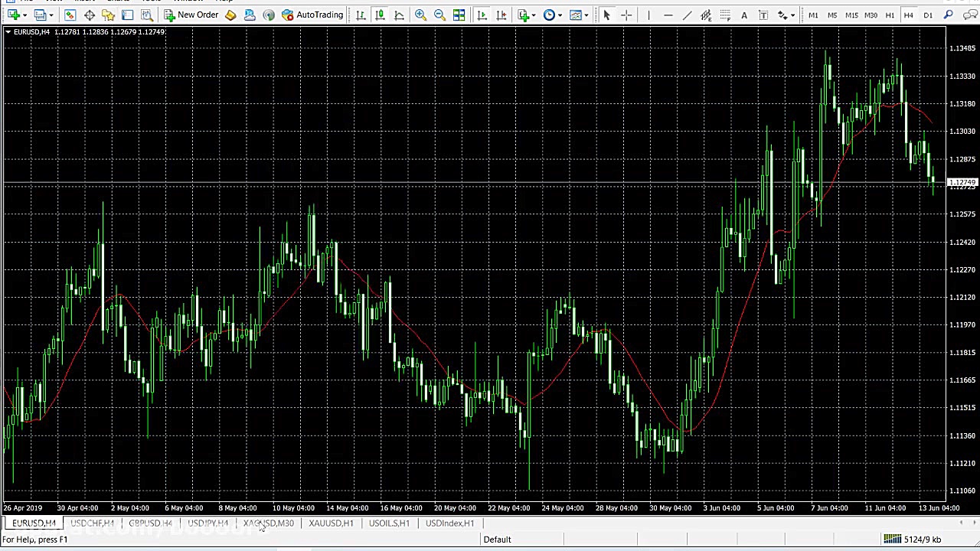Screen dimensions: 980x551
Task: Show the Data Window crosshair icon
Action: coord(89,15)
